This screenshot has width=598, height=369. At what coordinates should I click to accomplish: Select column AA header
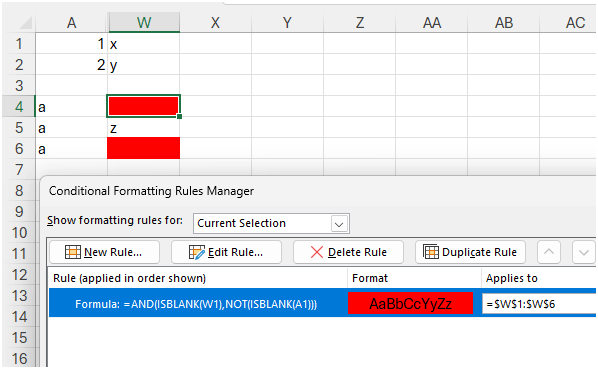[x=431, y=22]
